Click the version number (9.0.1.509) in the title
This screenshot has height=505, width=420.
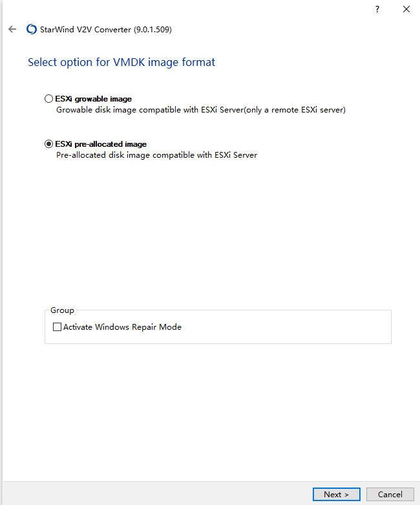(x=153, y=29)
